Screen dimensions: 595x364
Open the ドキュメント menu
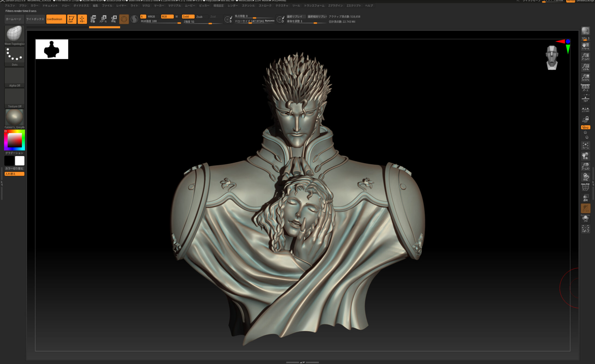pyautogui.click(x=50, y=6)
